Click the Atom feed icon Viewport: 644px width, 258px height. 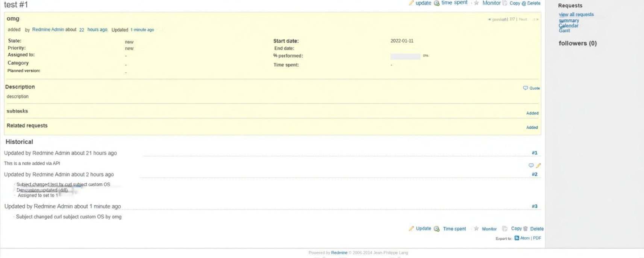pyautogui.click(x=517, y=238)
